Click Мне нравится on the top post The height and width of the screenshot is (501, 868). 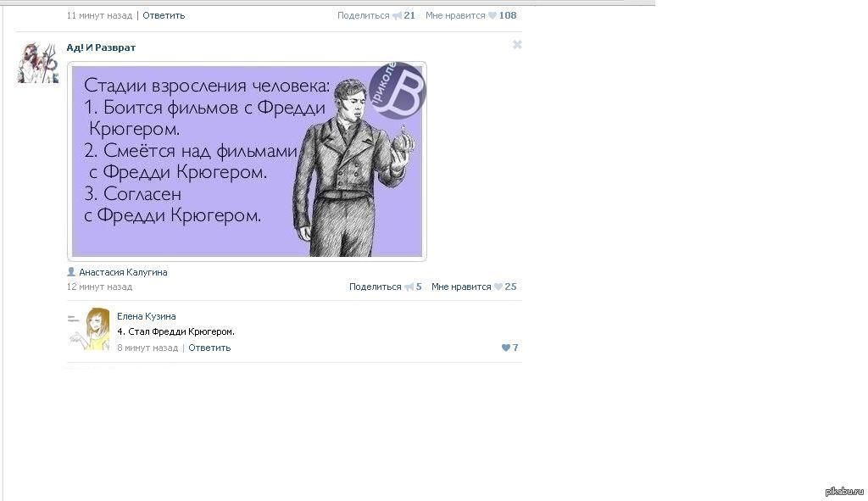455,15
